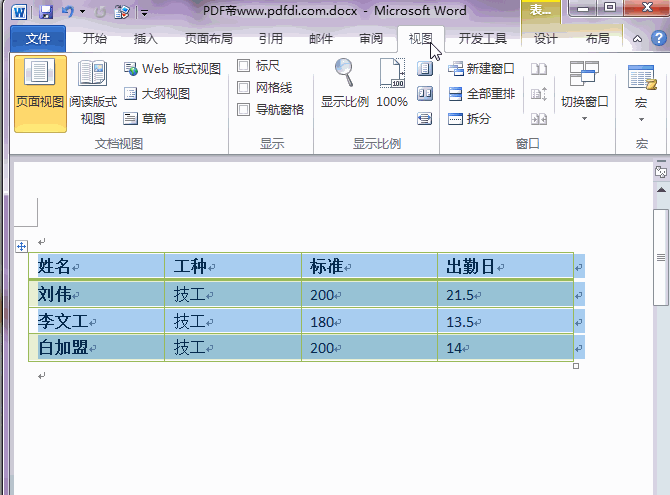Click the View Side by Side icon
Screen dimensions: 670x495
coord(539,68)
